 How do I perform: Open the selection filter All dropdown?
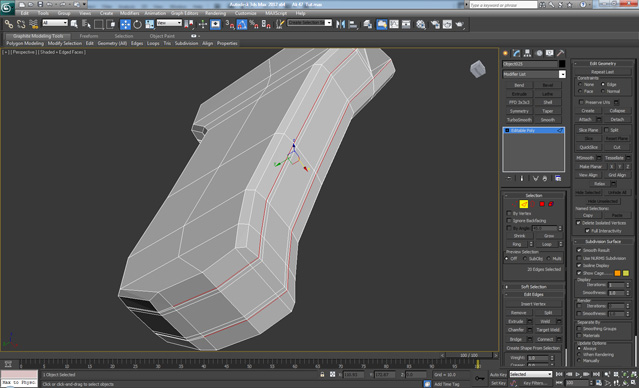[x=55, y=23]
